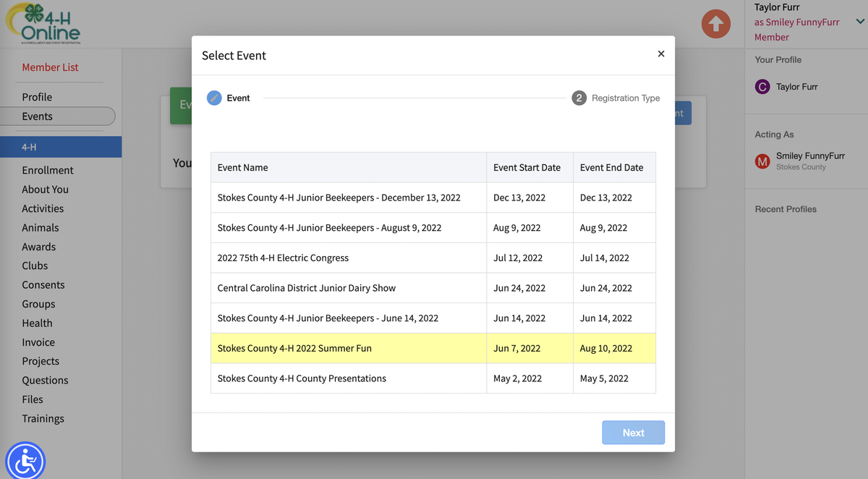Screen dimensions: 868x479
Task: Select Stokes County 4-H 2022 Summer Fun
Action: tap(294, 348)
